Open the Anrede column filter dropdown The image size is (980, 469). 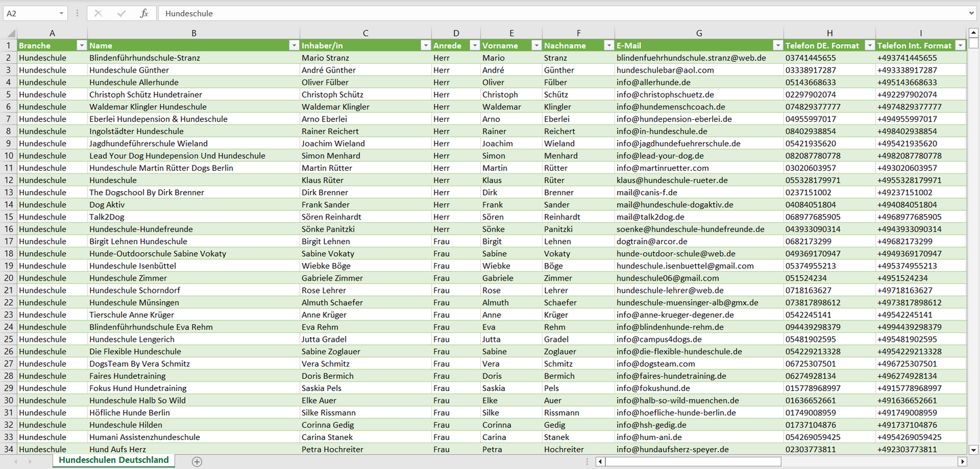[x=474, y=45]
